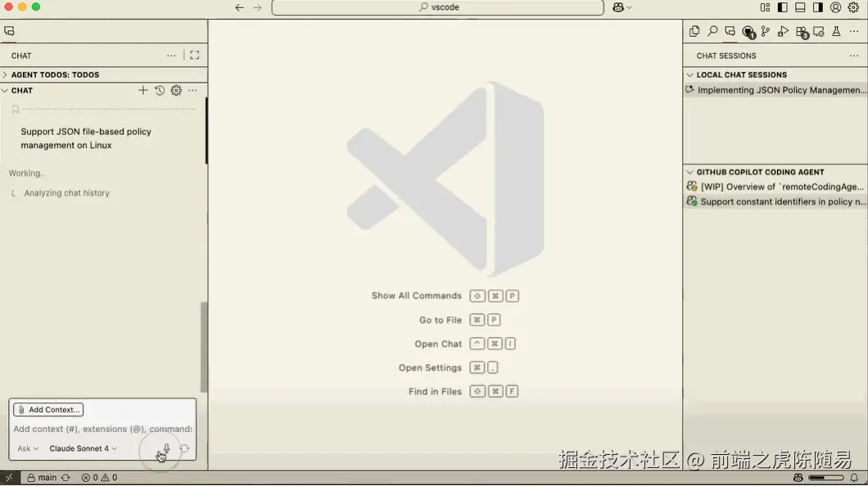
Task: Click the circular arrows icon beside microphone
Action: pyautogui.click(x=184, y=448)
